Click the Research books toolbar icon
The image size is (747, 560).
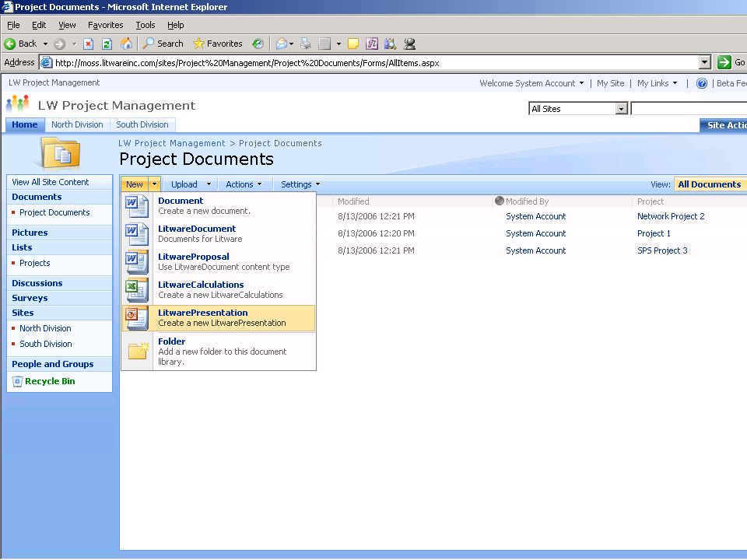pos(390,44)
